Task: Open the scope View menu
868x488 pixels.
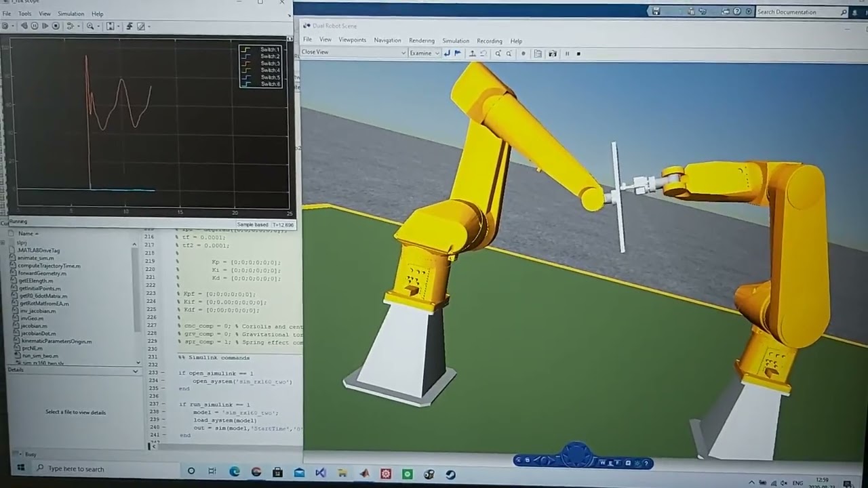Action: 45,14
